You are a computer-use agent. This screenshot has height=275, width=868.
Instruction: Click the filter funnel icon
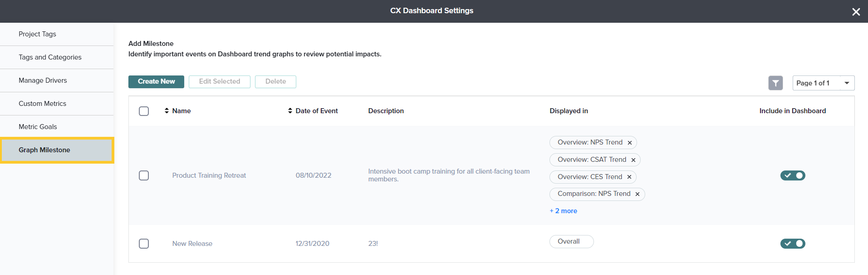point(775,83)
